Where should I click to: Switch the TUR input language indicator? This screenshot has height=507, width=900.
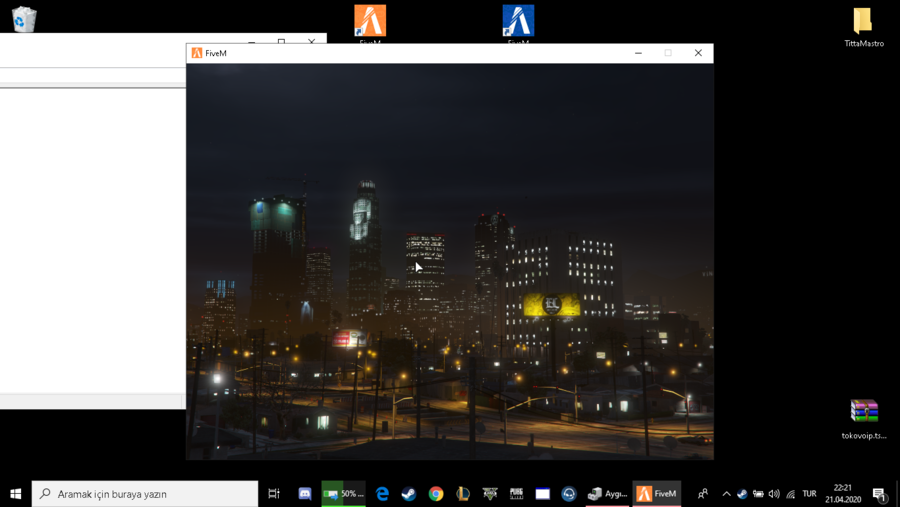point(809,494)
